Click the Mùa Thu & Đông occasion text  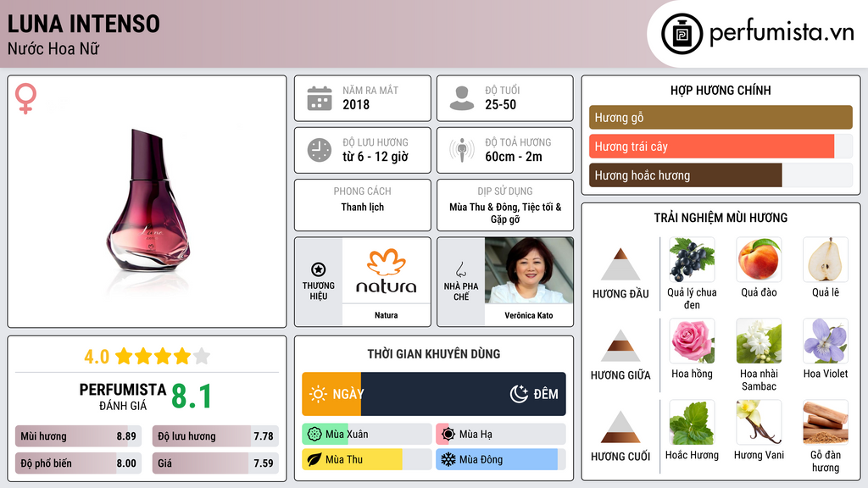pos(505,213)
